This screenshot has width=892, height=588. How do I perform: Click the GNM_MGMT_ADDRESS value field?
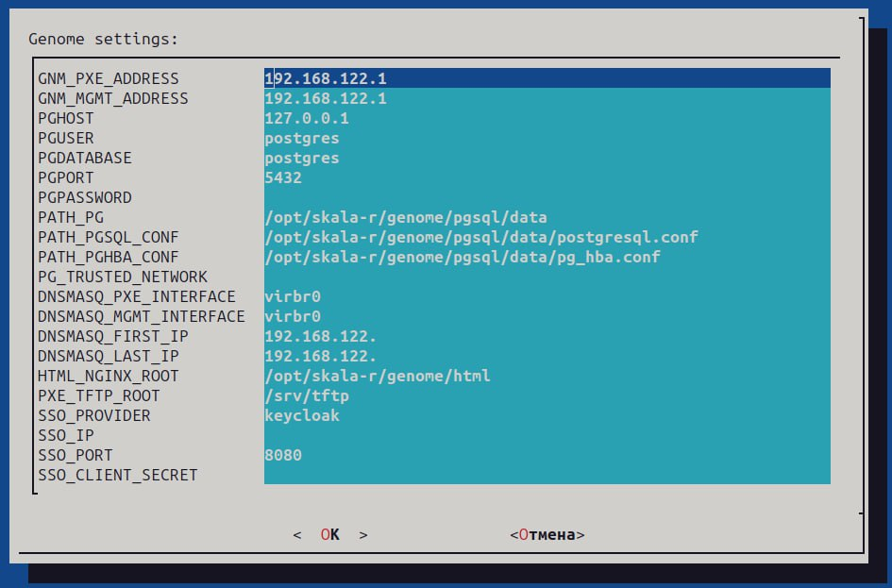[547, 98]
